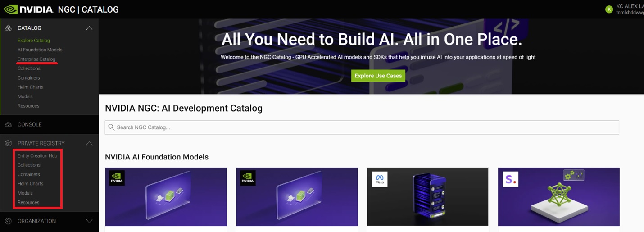The height and width of the screenshot is (232, 644).
Task: Click the NVIDIA logo in header
Action: coord(30,9)
